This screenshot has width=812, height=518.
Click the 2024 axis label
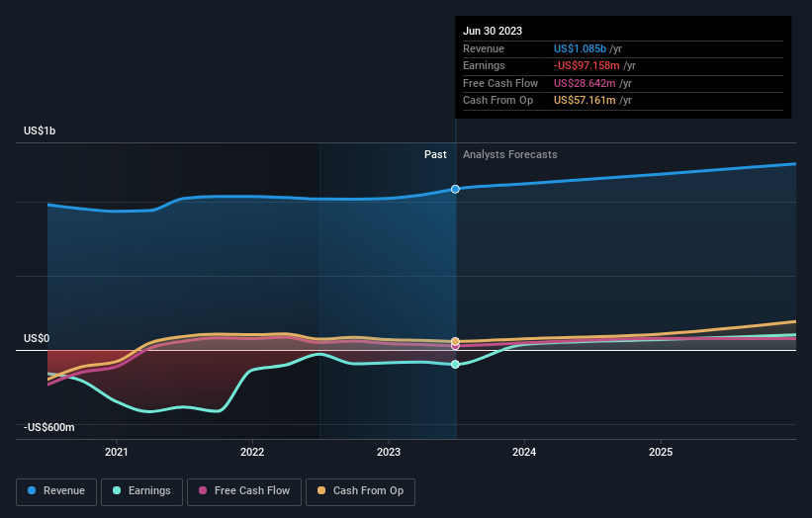click(524, 453)
